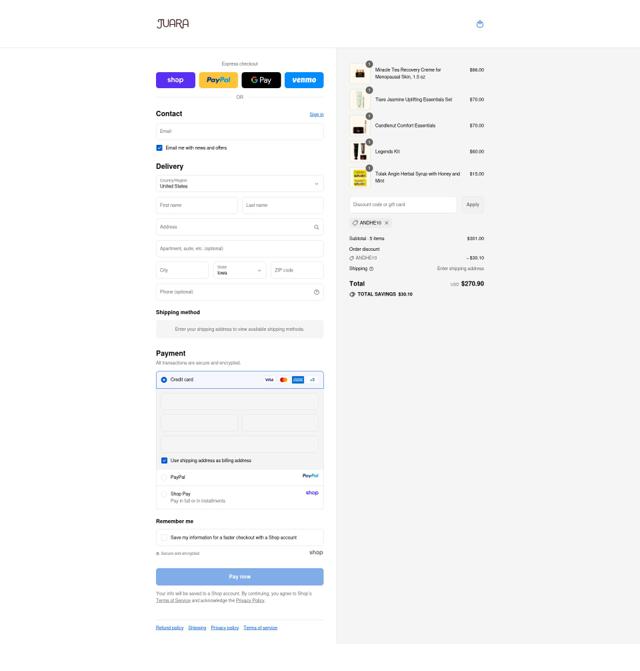Click the Mastercard icon
640x671 pixels.
tap(283, 380)
